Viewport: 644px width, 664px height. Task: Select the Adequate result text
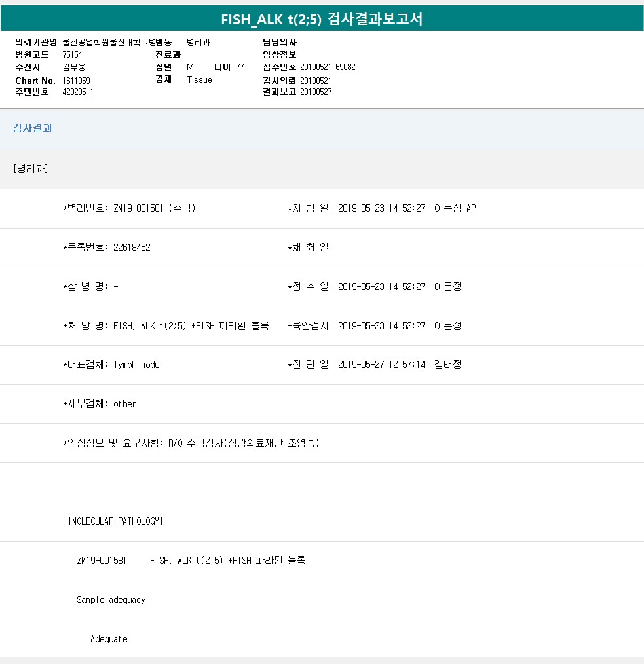[x=109, y=639]
